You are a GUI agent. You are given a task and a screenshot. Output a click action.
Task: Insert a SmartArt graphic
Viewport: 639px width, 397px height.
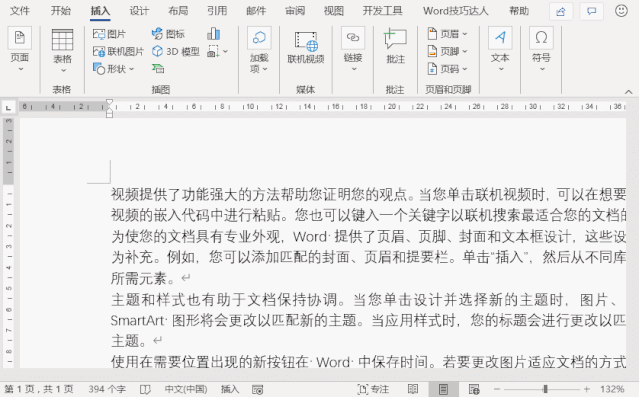(158, 69)
